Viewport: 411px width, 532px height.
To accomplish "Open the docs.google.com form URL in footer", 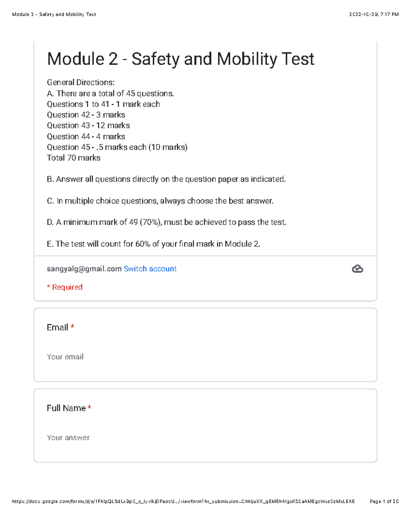I will click(x=183, y=502).
